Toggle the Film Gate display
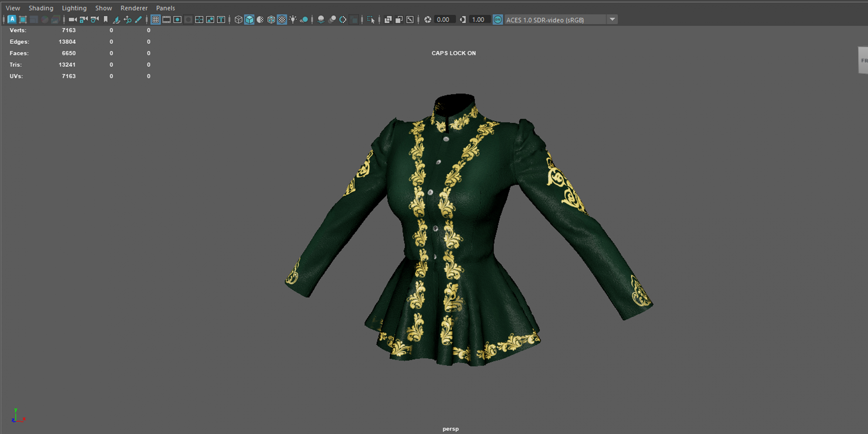 [166, 19]
